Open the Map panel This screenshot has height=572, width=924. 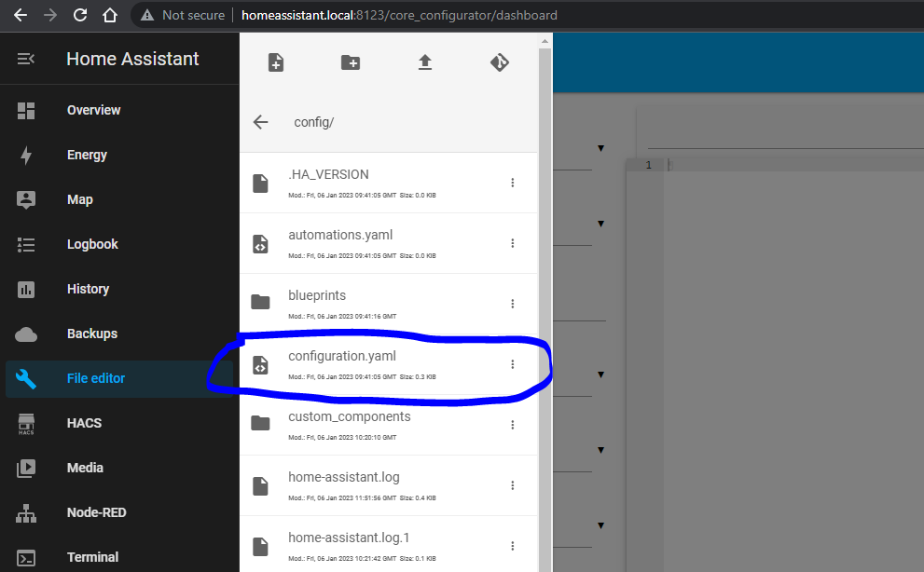pyautogui.click(x=119, y=199)
